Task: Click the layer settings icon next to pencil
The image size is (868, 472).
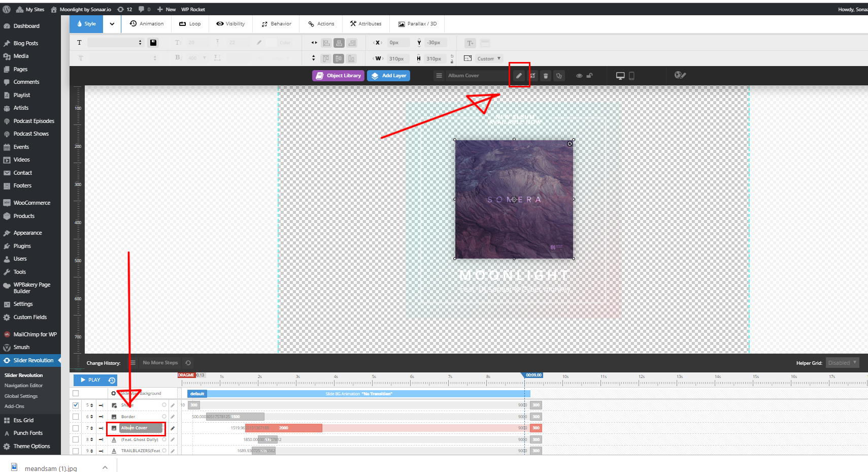Action: (533, 76)
